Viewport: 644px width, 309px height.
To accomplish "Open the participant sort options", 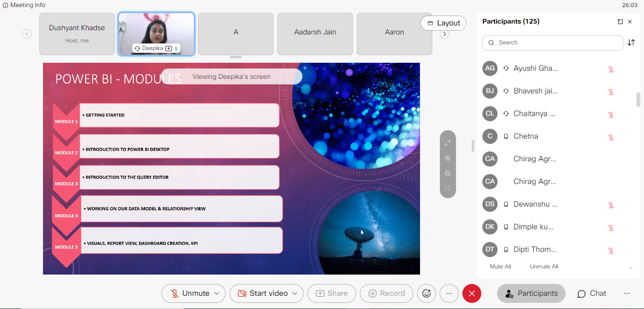I will pos(631,42).
